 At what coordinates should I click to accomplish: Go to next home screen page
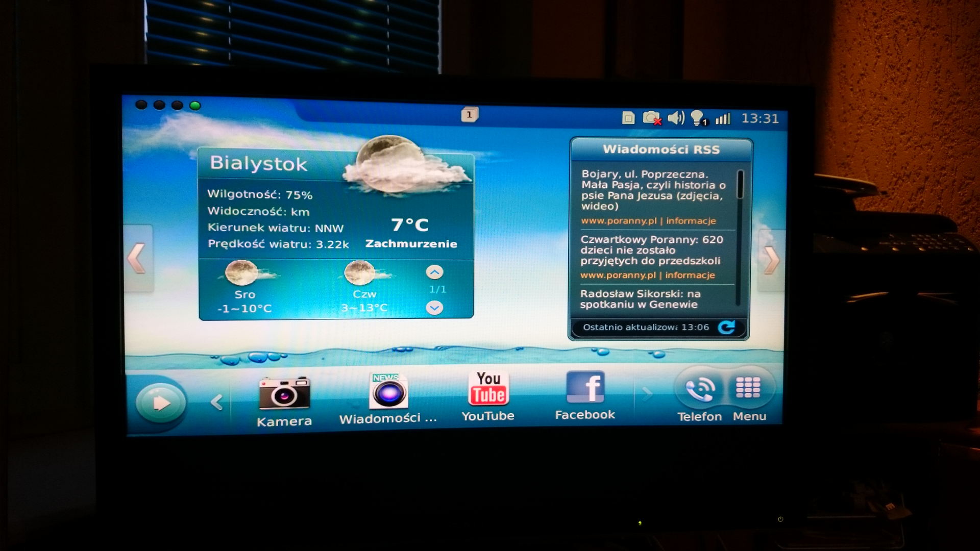[771, 260]
